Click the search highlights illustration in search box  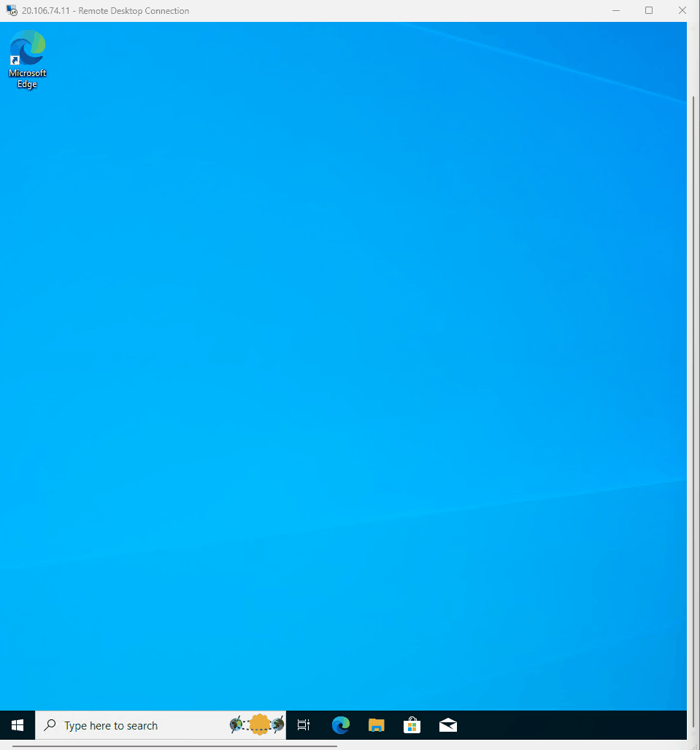(257, 724)
